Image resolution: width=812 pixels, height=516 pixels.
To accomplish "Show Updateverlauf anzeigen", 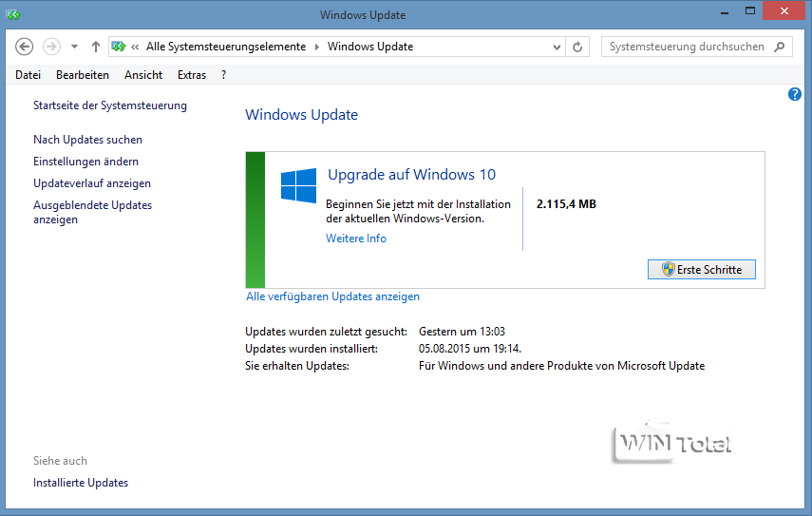I will coord(92,183).
